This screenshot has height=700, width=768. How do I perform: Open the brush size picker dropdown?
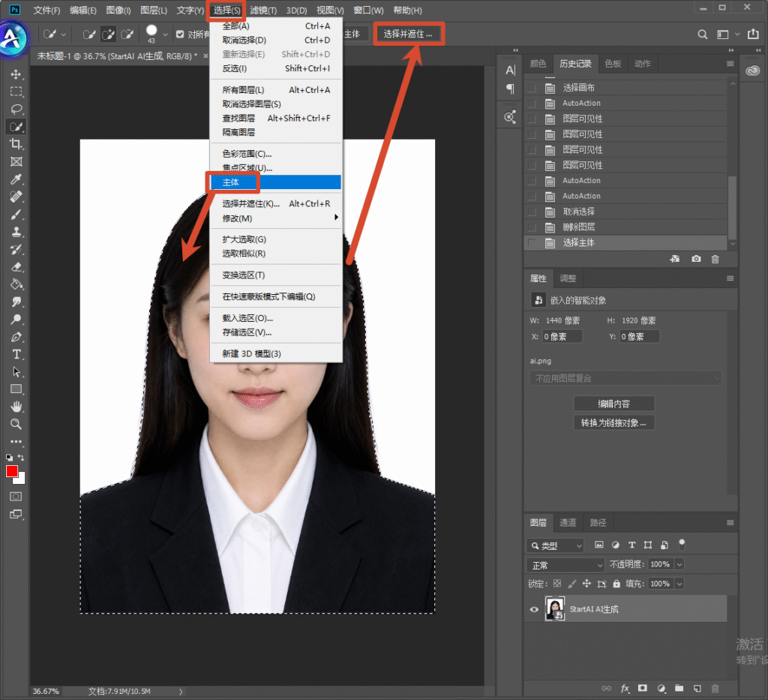click(165, 35)
